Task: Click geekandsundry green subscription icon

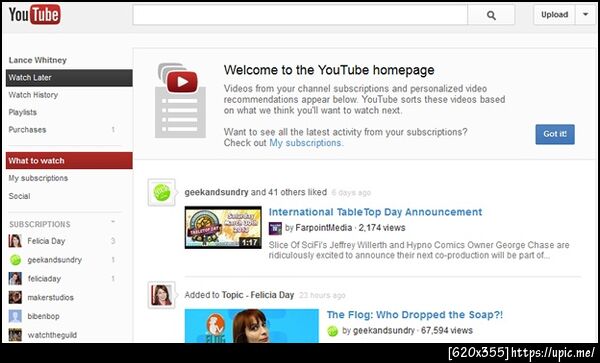Action: (x=15, y=260)
